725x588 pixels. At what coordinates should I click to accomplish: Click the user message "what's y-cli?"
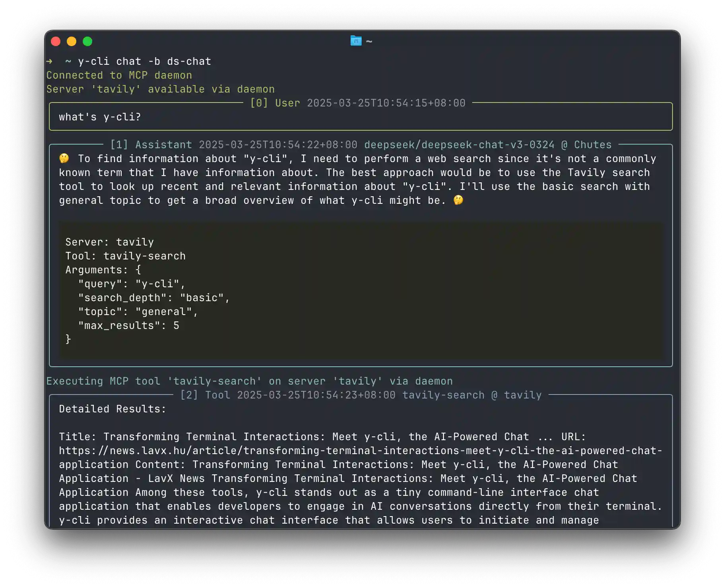pyautogui.click(x=100, y=117)
